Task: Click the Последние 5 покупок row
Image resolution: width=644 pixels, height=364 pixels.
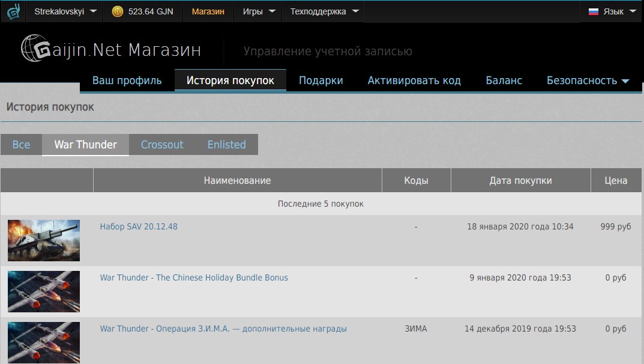Action: (x=320, y=204)
